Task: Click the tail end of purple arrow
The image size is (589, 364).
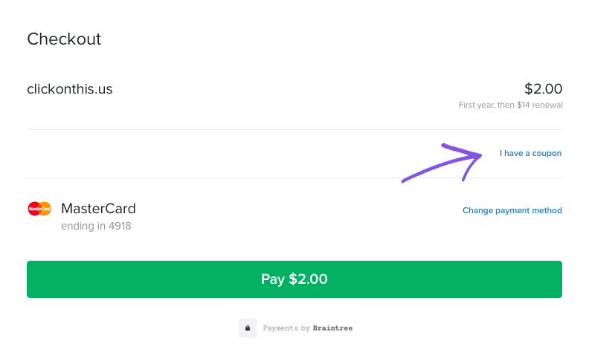Action: click(x=404, y=181)
